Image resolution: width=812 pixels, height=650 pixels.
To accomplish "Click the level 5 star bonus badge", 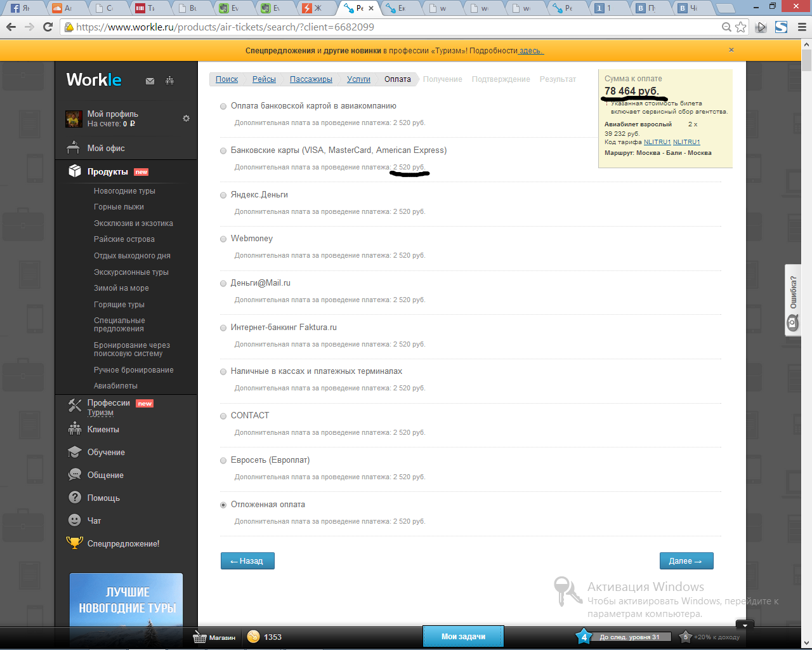I will [685, 637].
